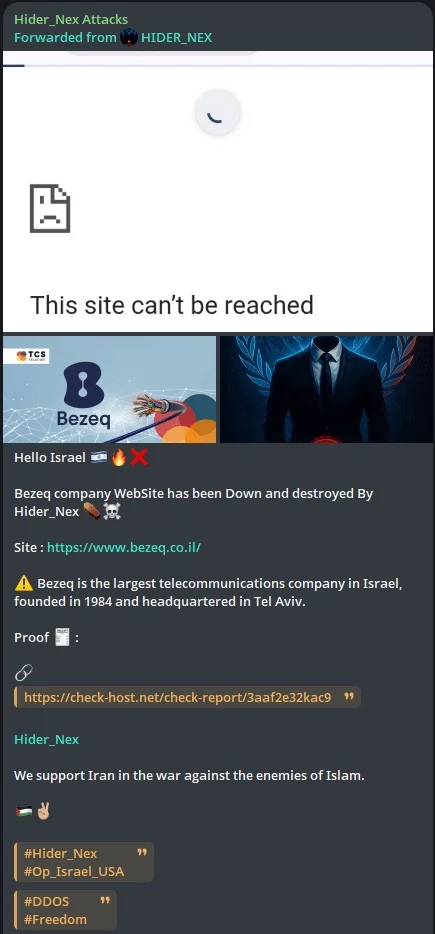
Task: Click the TCS Telecom logo badge
Action: pos(32,356)
